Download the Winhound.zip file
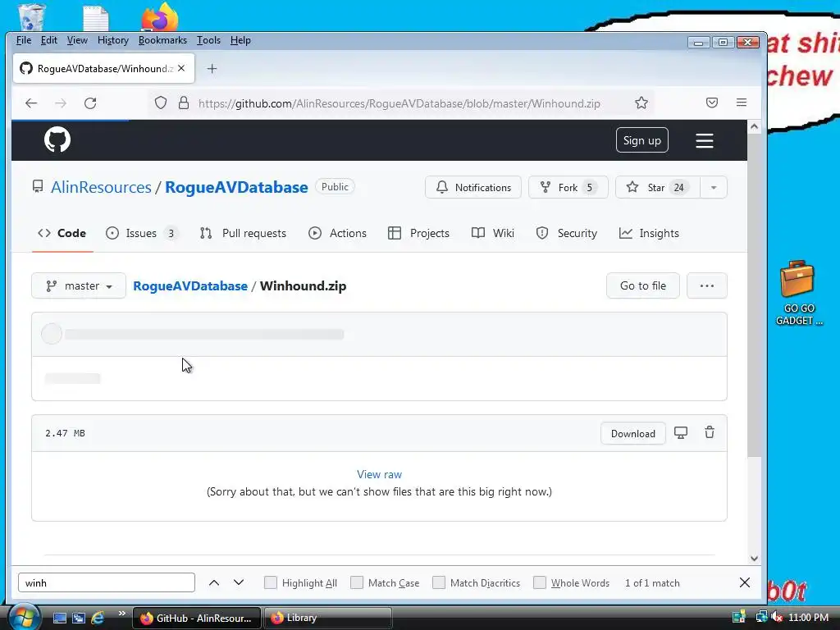This screenshot has width=840, height=630. (632, 433)
